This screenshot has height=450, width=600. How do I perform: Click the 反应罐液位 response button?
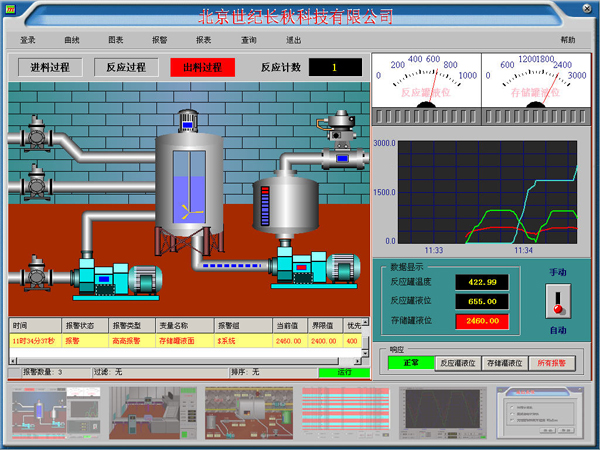pos(458,363)
